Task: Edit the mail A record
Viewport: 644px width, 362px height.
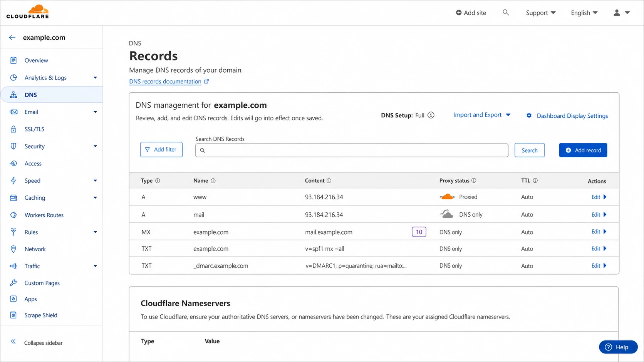Action: pos(599,215)
